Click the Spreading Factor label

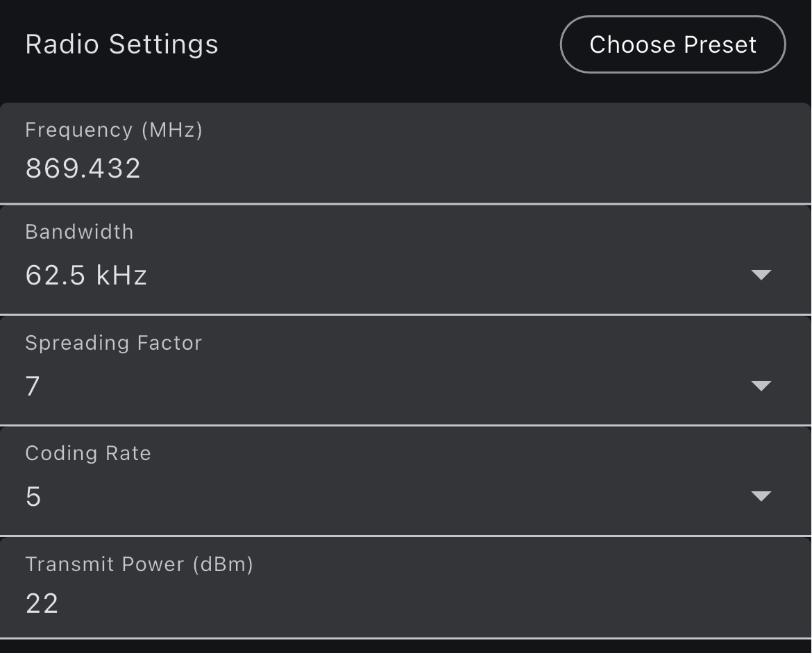coord(114,343)
